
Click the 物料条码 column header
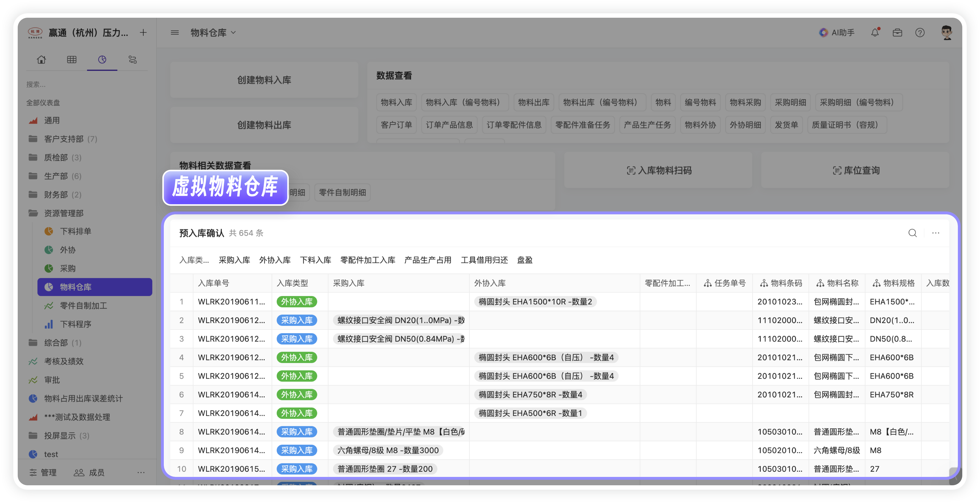pos(781,283)
